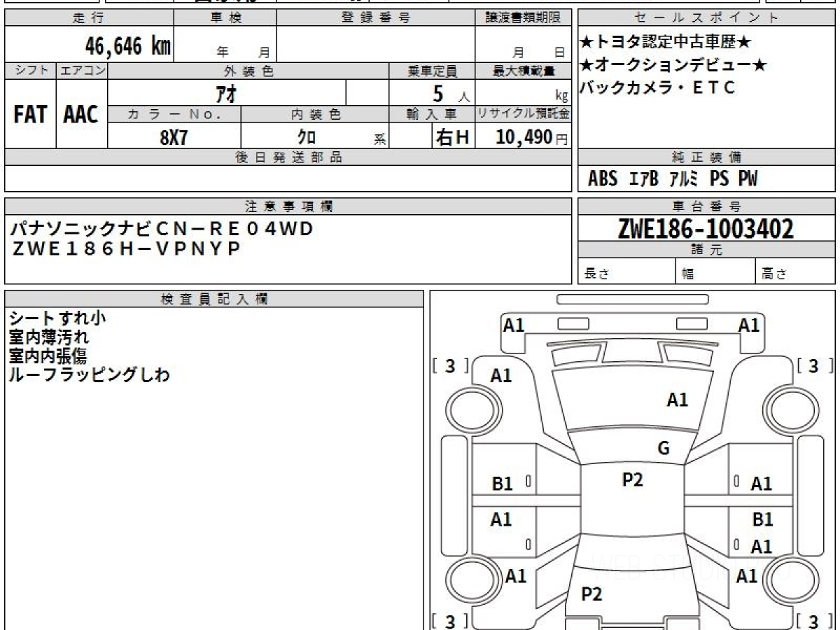Click the カラーNo. header
840x630 pixels.
(x=174, y=115)
